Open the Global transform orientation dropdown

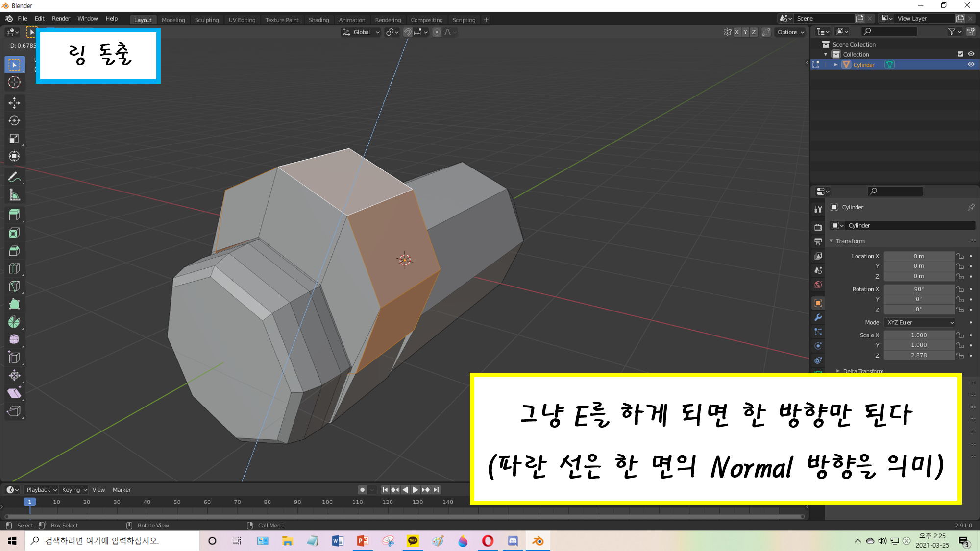362,32
